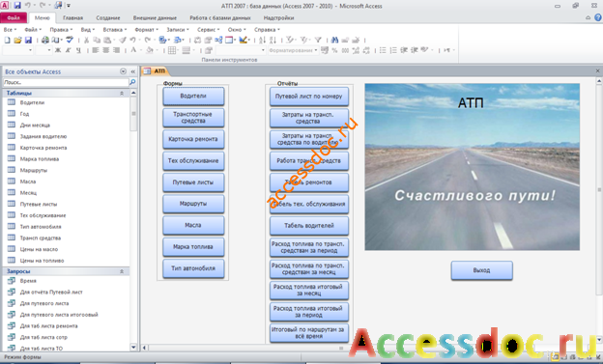Click the Табель ремонтов report button

309,182
